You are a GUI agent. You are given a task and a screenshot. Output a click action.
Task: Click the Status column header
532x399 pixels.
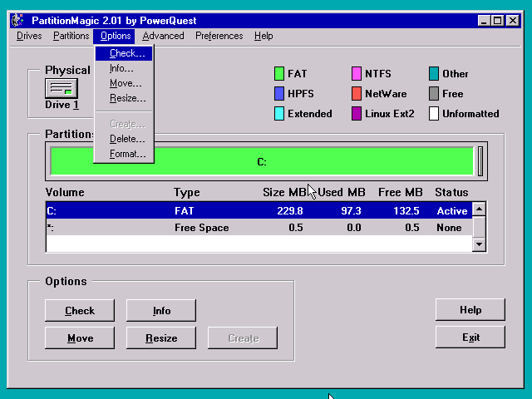(451, 192)
